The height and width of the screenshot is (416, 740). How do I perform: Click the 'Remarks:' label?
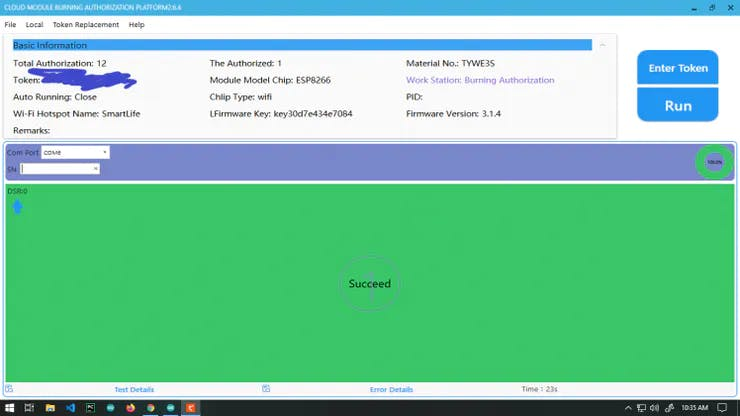[x=31, y=130]
